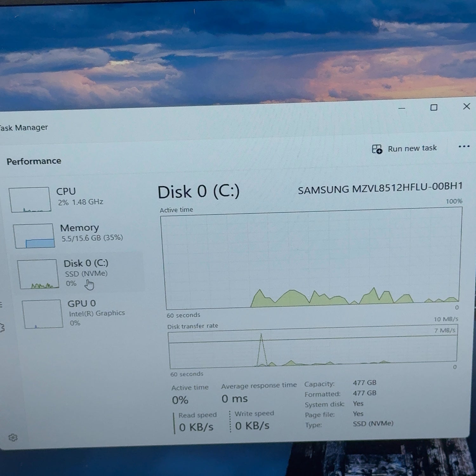Minimize the Task Manager window
The width and height of the screenshot is (476, 476).
tap(402, 108)
